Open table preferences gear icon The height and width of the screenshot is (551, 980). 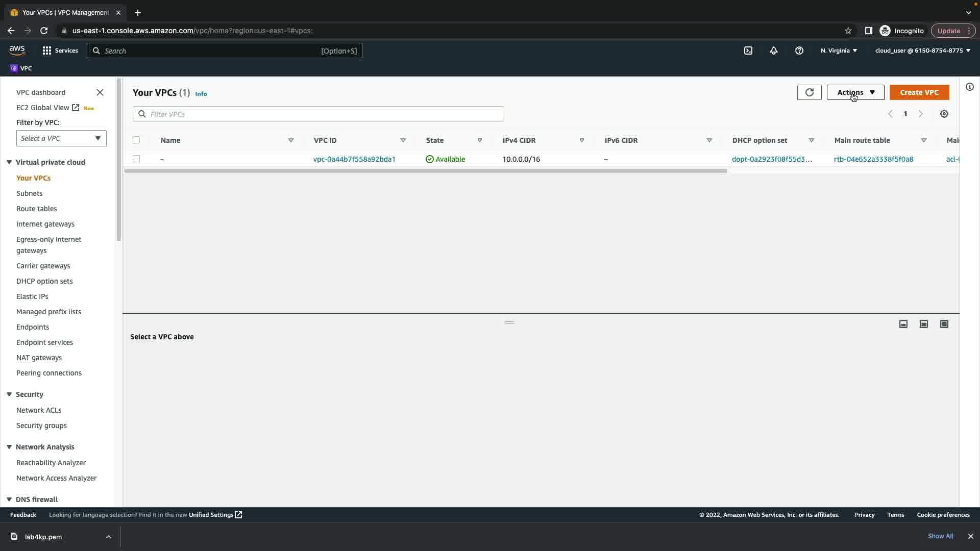(944, 114)
